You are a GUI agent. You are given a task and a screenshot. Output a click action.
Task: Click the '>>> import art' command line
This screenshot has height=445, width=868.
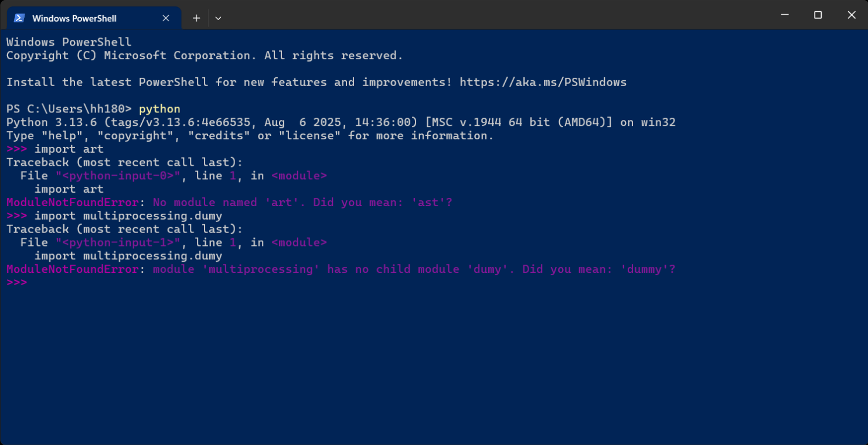(55, 149)
